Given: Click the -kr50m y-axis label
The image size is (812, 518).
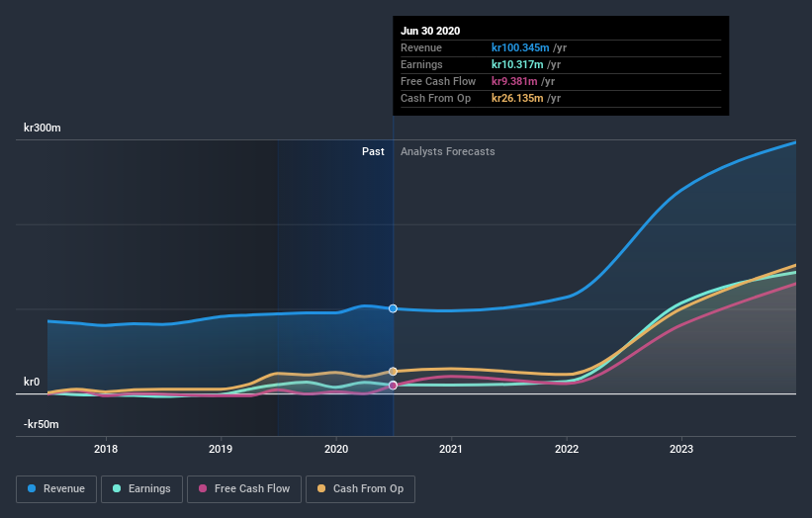Looking at the screenshot, I should tap(42, 424).
